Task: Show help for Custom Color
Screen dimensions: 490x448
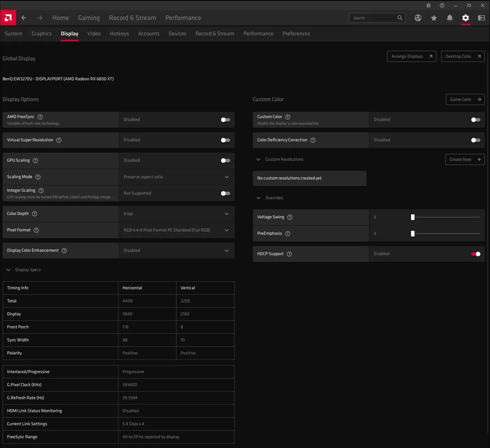Action: point(287,117)
